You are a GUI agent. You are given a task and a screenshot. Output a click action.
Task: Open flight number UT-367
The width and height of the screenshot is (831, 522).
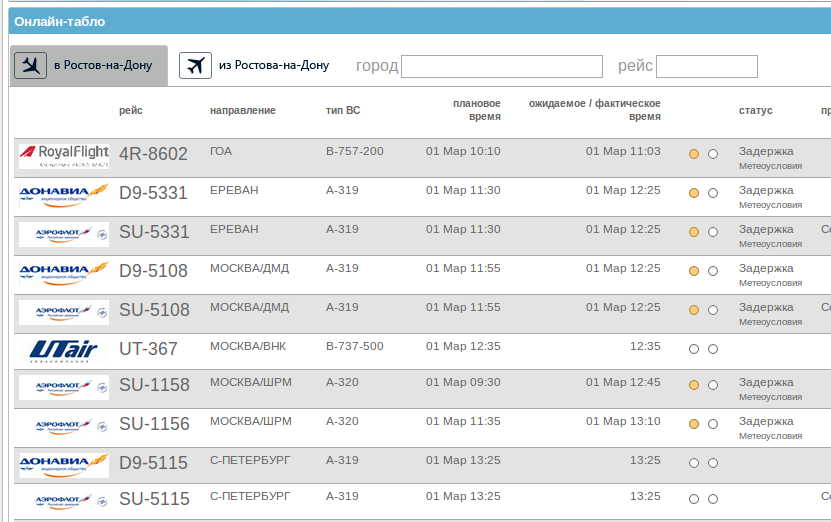click(x=148, y=349)
